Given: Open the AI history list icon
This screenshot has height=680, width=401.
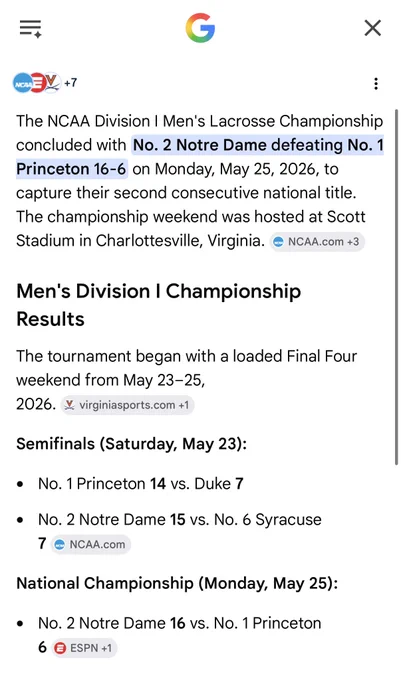Looking at the screenshot, I should [x=30, y=29].
